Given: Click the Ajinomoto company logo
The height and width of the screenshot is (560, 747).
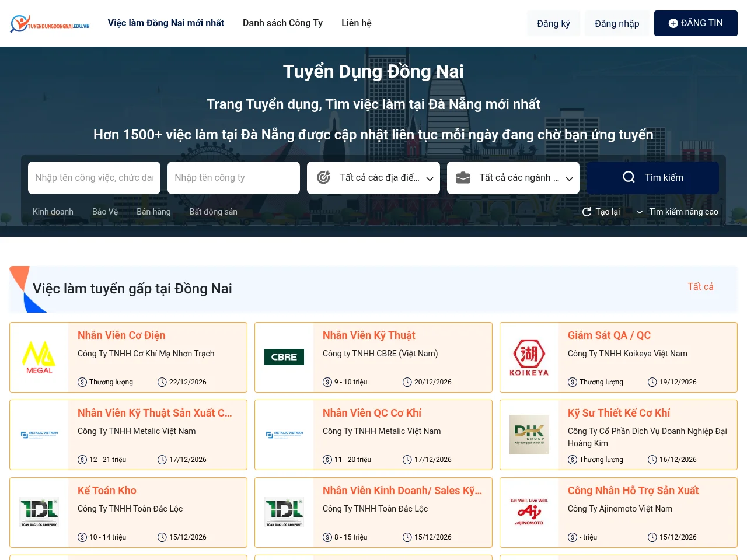Looking at the screenshot, I should tap(529, 512).
